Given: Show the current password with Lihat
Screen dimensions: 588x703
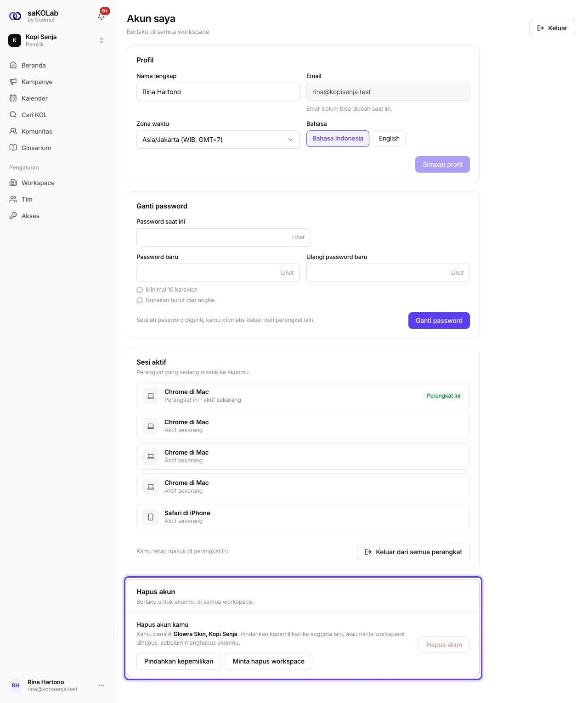Looking at the screenshot, I should pyautogui.click(x=298, y=237).
